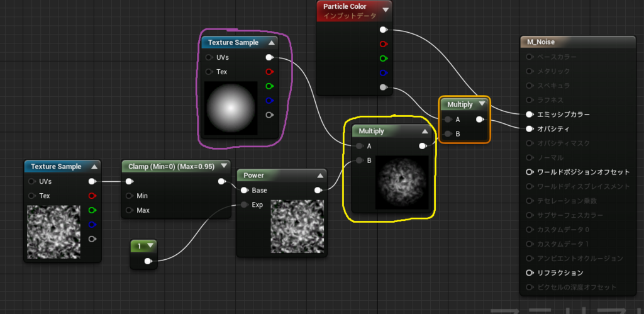Click Tex input pin on gradient Texture Sample
Screen dimensions: 644x314
click(x=209, y=72)
